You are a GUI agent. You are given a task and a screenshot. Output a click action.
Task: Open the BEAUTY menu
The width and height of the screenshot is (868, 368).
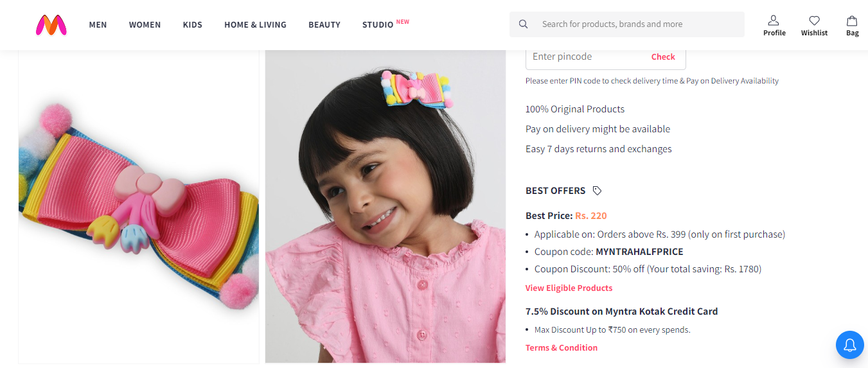click(x=324, y=25)
